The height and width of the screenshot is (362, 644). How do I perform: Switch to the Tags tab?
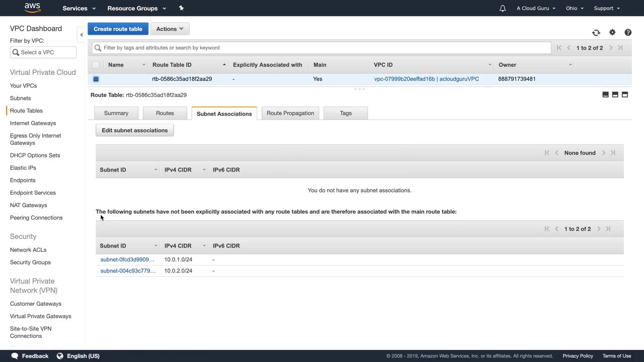pos(346,113)
